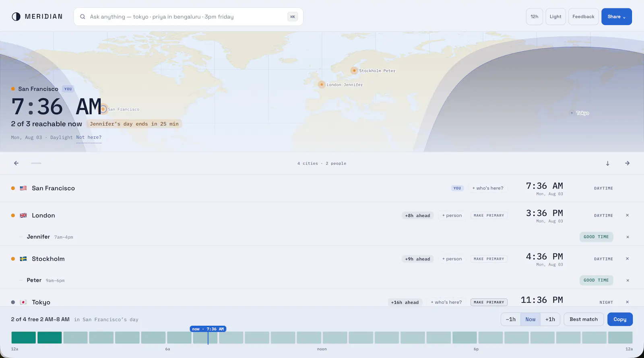Click Jennifer's day ends in 25 min badge

click(x=134, y=124)
